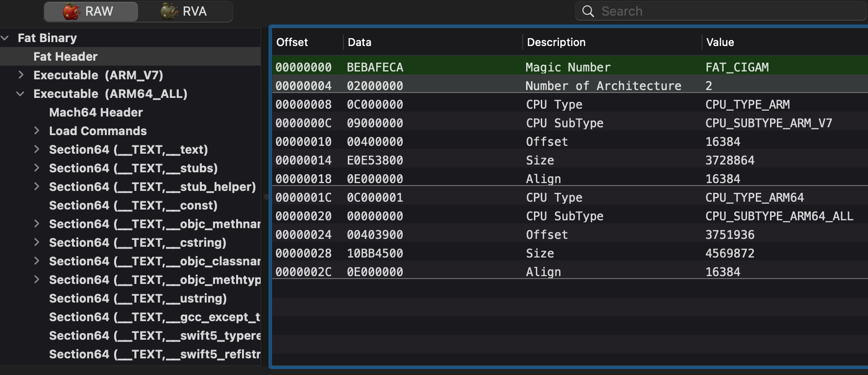
Task: Expand the Load Commands node
Action: pos(37,131)
